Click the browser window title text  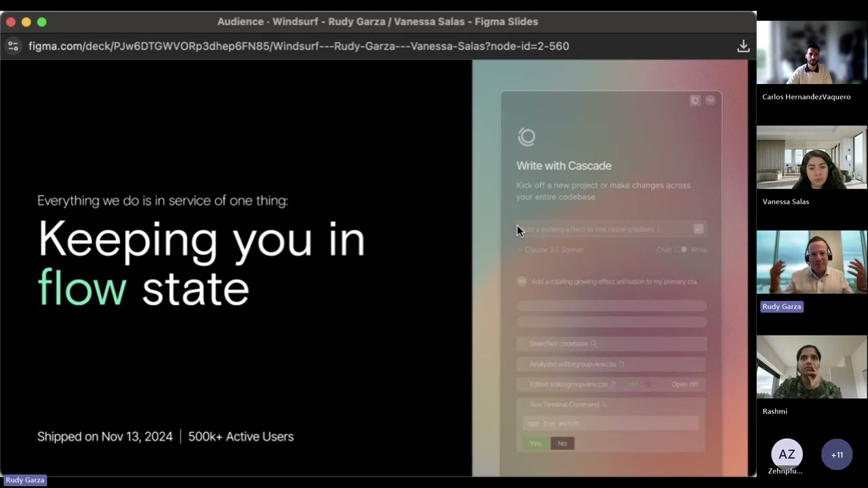coord(378,22)
